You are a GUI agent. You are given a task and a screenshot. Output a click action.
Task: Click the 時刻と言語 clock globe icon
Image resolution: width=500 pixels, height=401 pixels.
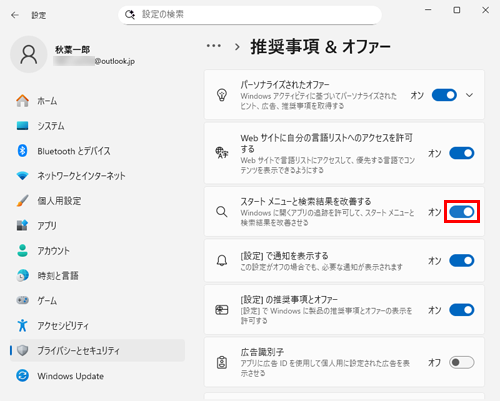pyautogui.click(x=22, y=276)
